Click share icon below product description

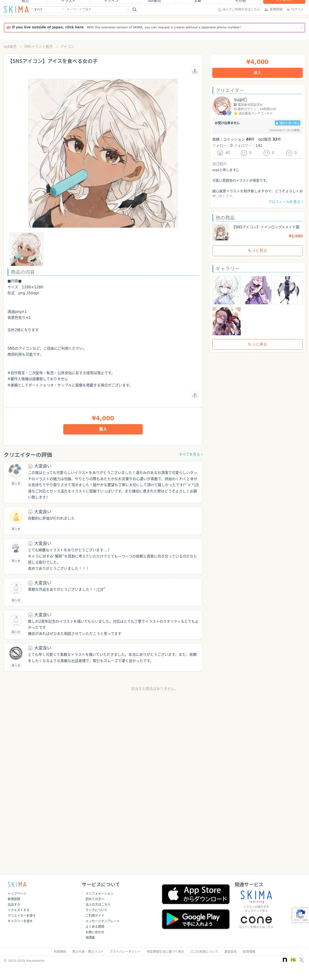tap(195, 395)
